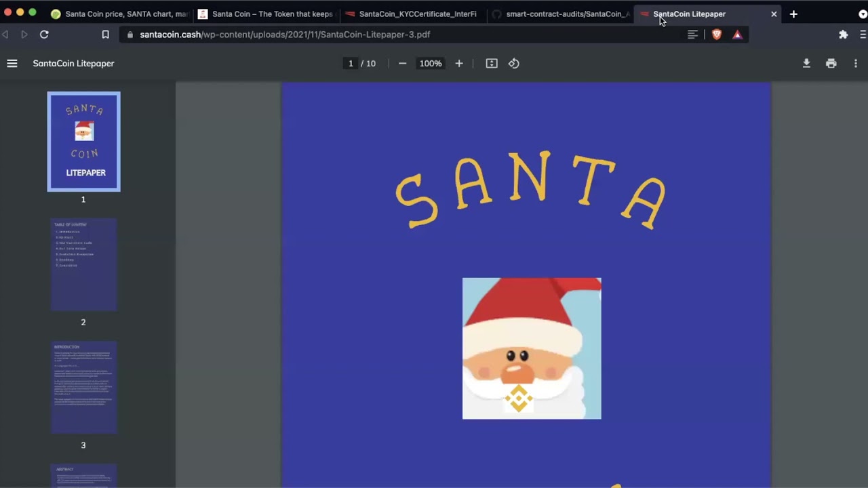
Task: Click the Santa face image on the page
Action: (532, 348)
